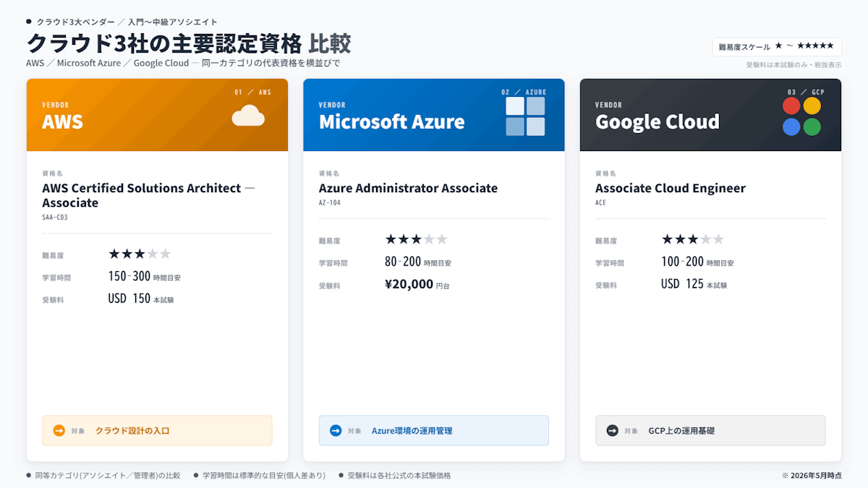Click the 01 / AWS index label

tap(252, 93)
